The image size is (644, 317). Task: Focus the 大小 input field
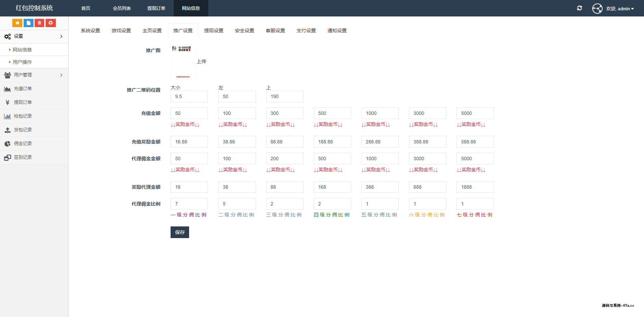(x=189, y=96)
